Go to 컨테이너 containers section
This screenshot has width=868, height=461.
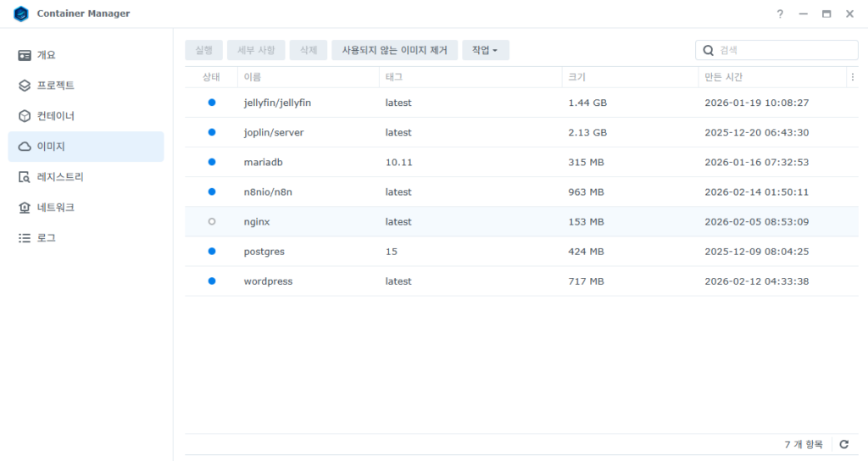click(55, 116)
